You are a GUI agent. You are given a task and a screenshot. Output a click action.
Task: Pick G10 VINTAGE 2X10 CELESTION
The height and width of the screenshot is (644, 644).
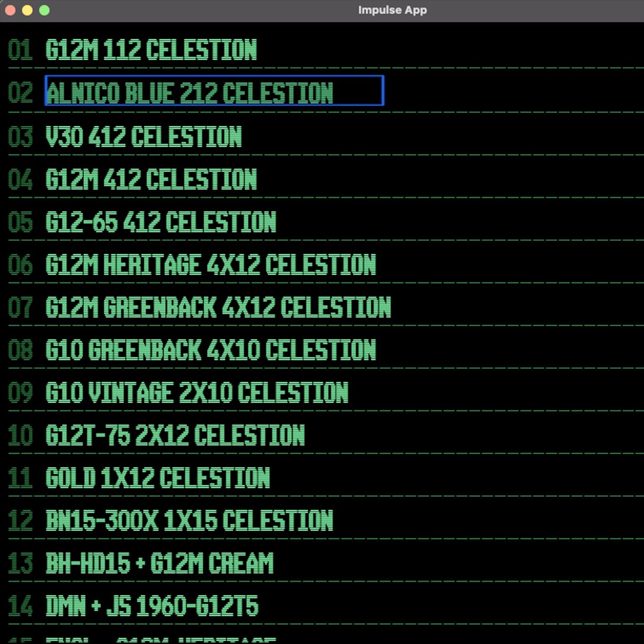[197, 393]
